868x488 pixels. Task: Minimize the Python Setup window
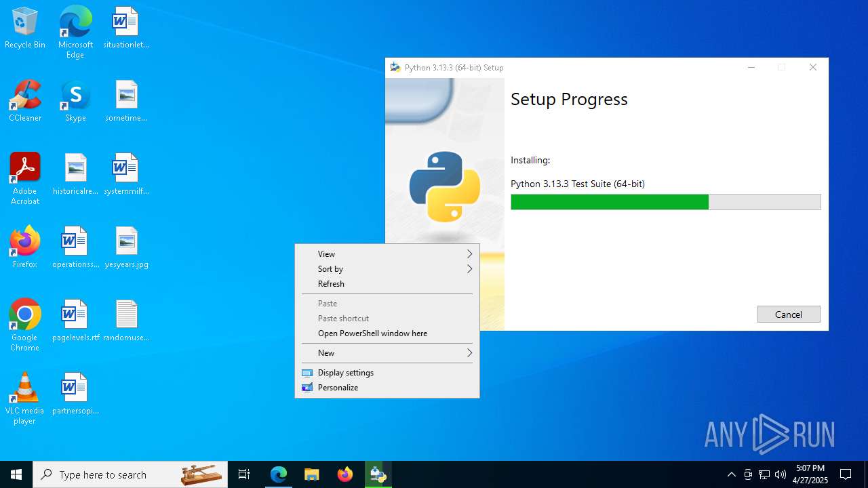751,67
